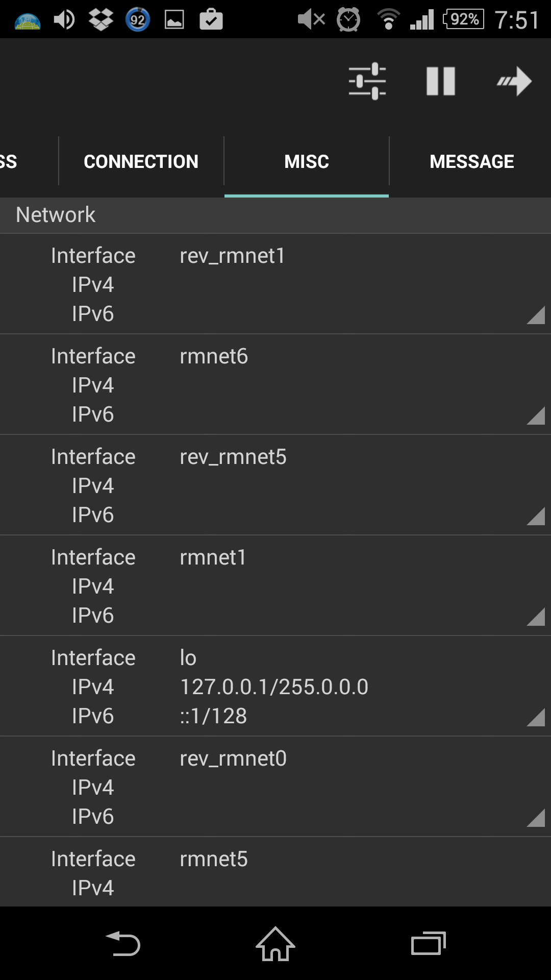Open the recent apps icon
Image resolution: width=551 pixels, height=980 pixels.
(x=429, y=944)
